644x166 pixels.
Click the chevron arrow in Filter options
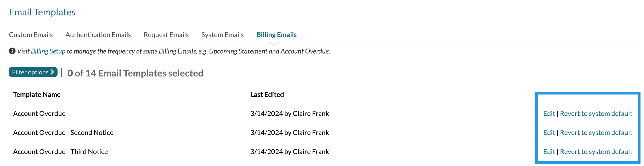pyautogui.click(x=52, y=72)
